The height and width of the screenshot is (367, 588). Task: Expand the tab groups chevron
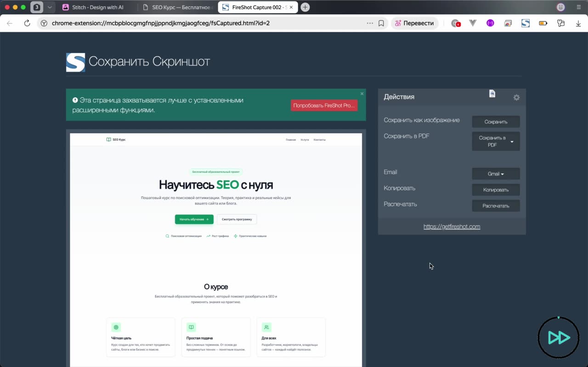click(50, 7)
